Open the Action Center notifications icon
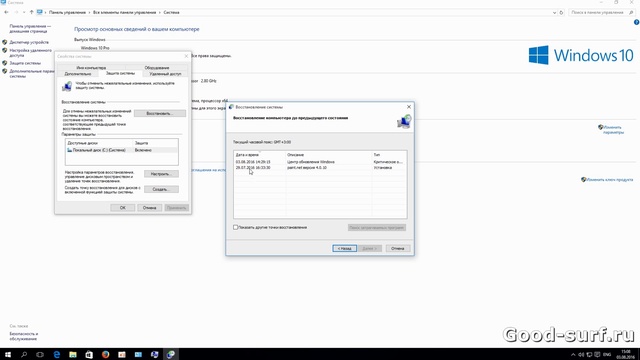640x360 pixels. point(597,355)
